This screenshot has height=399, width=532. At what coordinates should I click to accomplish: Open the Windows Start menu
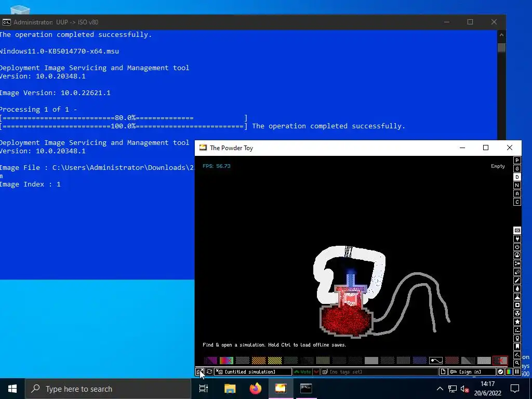coord(12,389)
